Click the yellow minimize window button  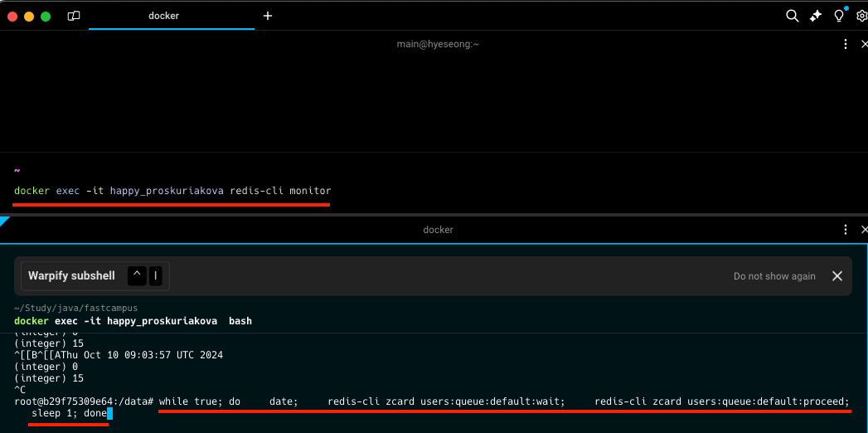tap(29, 16)
